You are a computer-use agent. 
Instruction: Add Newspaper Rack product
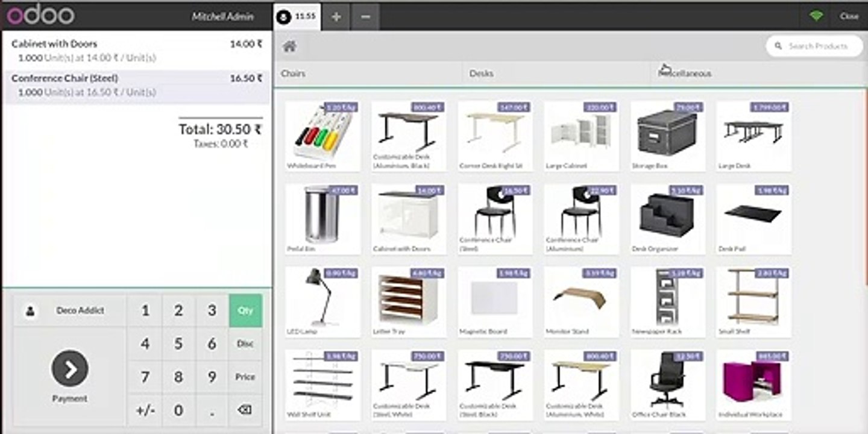(668, 303)
